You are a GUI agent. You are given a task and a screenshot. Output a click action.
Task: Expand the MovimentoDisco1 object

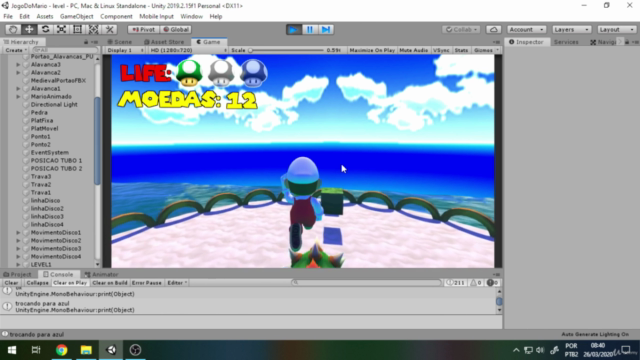tap(18, 233)
